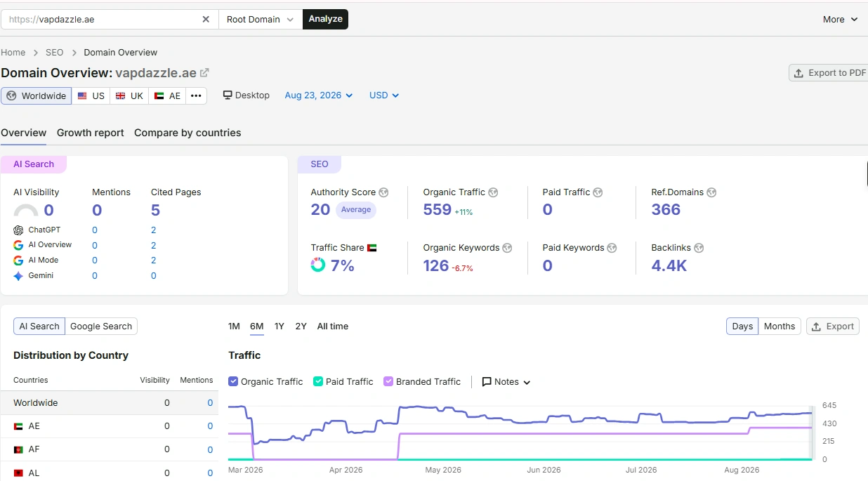Click info globe next to Organic Traffic
Viewport: 868px width, 481px height.
(x=493, y=192)
